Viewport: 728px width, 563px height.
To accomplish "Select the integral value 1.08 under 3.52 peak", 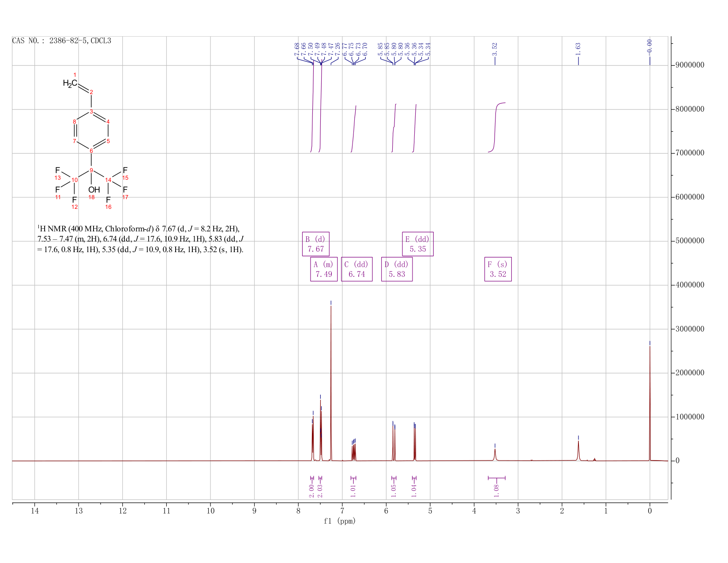I will point(496,491).
